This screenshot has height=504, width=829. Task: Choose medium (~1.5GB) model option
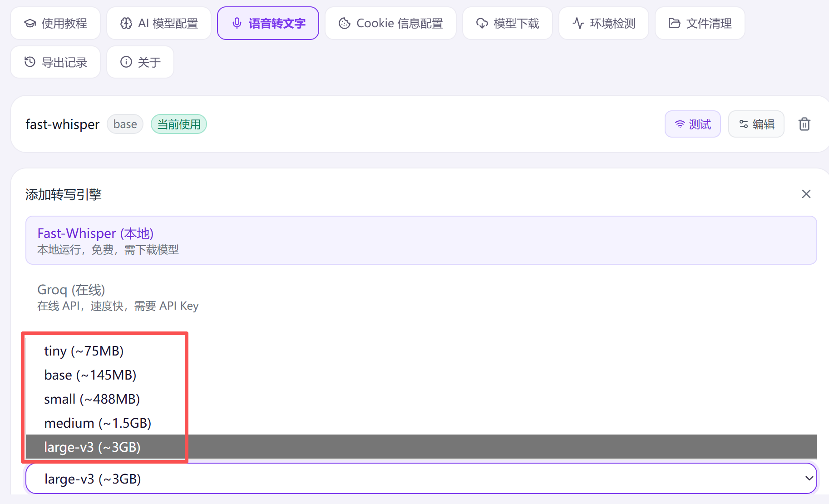(x=421, y=423)
